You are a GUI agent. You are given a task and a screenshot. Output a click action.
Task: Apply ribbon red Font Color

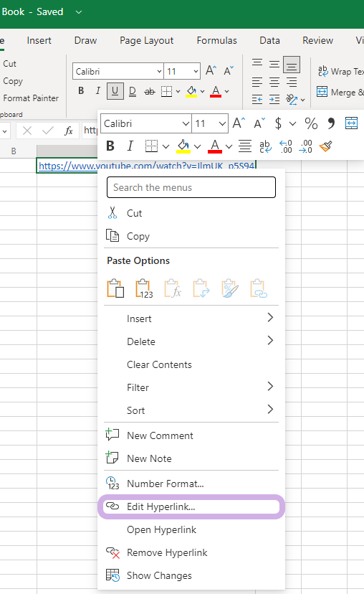[216, 91]
